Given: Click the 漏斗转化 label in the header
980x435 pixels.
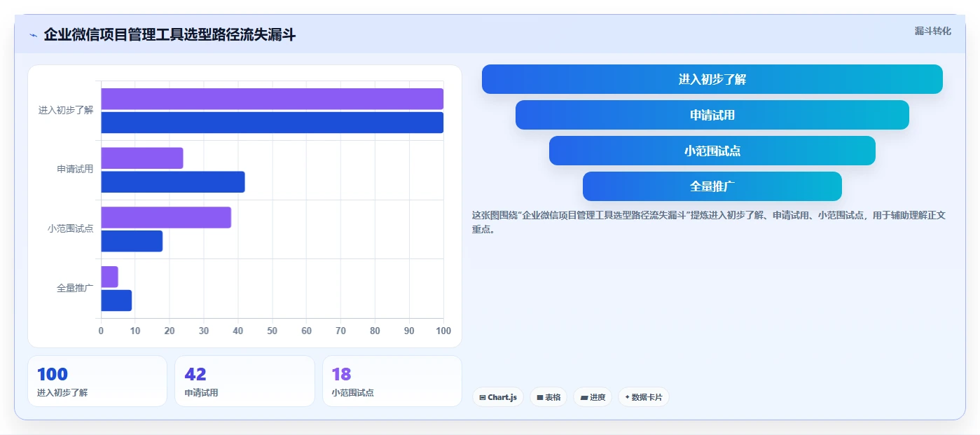Looking at the screenshot, I should click(932, 31).
